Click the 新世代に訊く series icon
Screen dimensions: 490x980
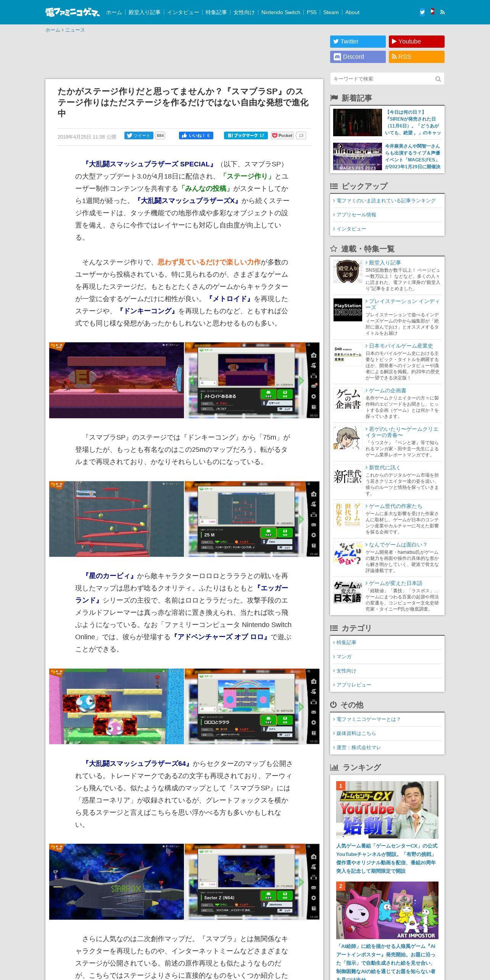pyautogui.click(x=348, y=476)
